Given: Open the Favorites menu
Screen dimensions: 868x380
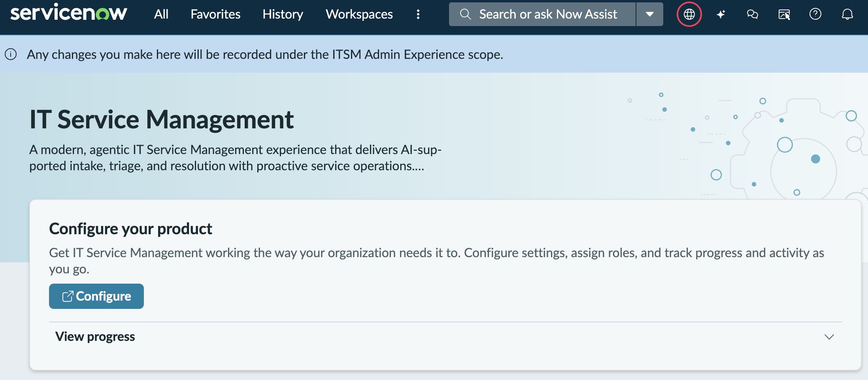Looking at the screenshot, I should coord(215,14).
